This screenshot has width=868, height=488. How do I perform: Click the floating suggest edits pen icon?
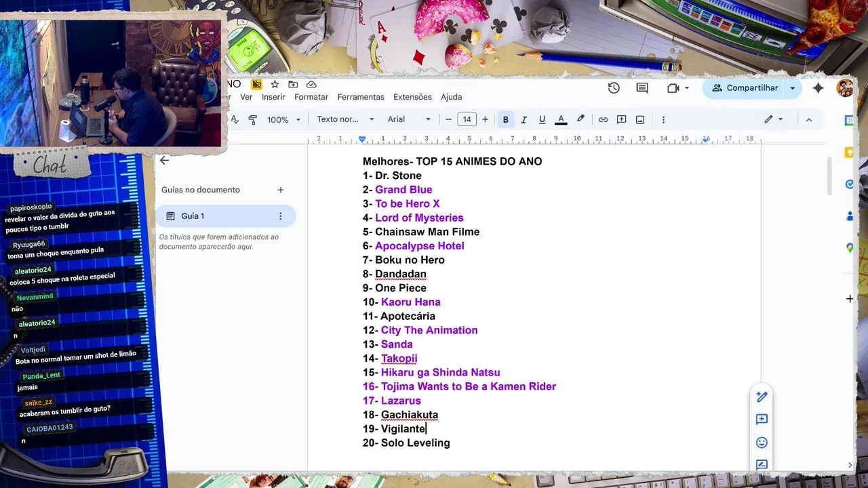(762, 397)
